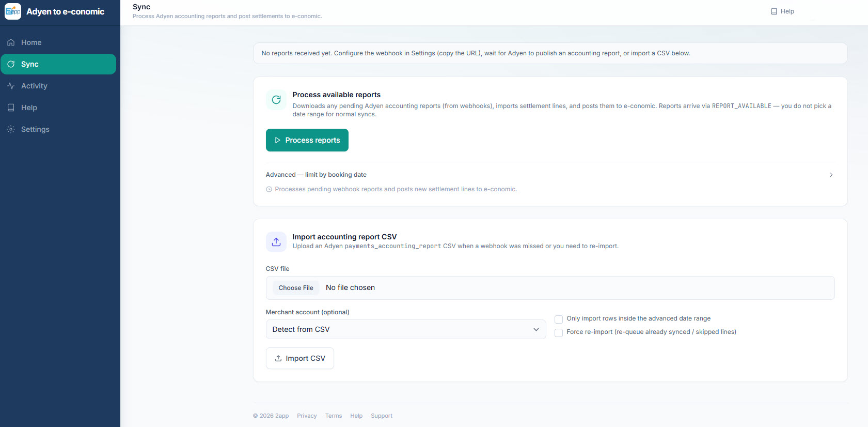This screenshot has width=868, height=427.
Task: Click the No file chosen text
Action: 350,288
